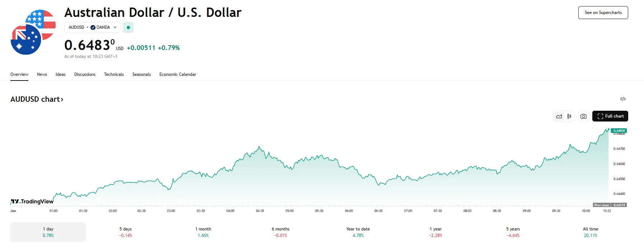Image resolution: width=644 pixels, height=252 pixels.
Task: Select the 5 days time range
Action: pos(126,232)
